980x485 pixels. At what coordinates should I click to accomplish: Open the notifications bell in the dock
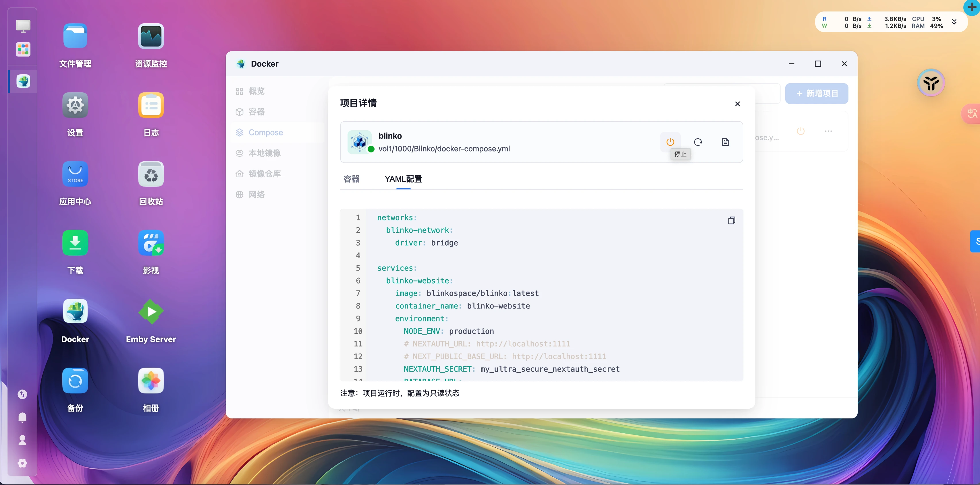[22, 417]
